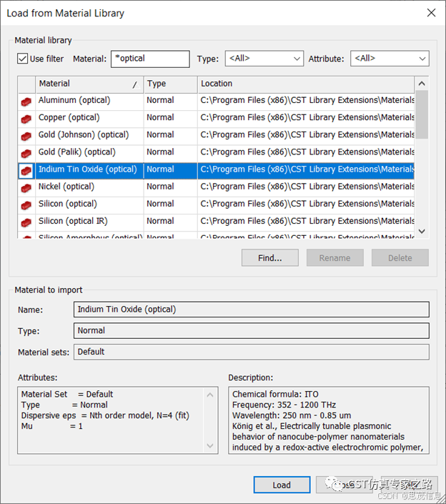
Task: Click the material list scrollbar thumb
Action: [422, 115]
